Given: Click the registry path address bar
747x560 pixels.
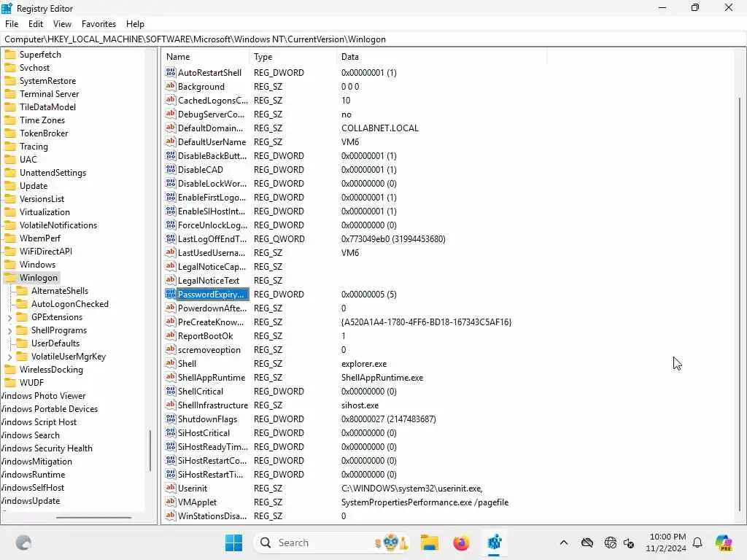Looking at the screenshot, I should [x=373, y=39].
